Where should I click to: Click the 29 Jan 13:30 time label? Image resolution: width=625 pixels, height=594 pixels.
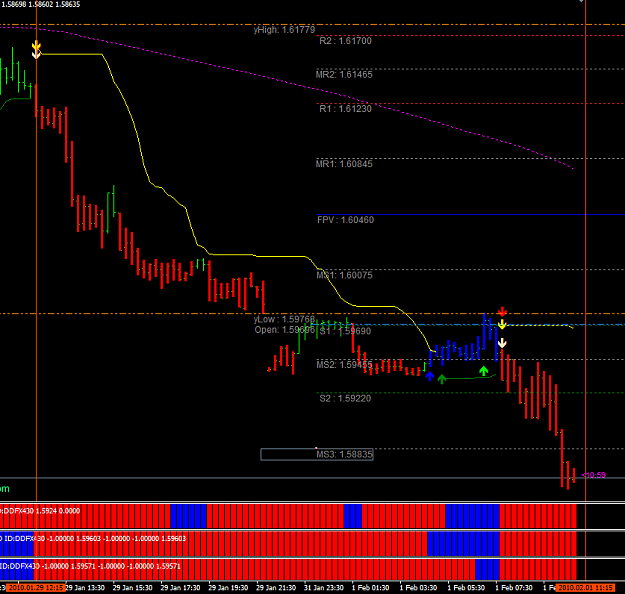coord(85,588)
